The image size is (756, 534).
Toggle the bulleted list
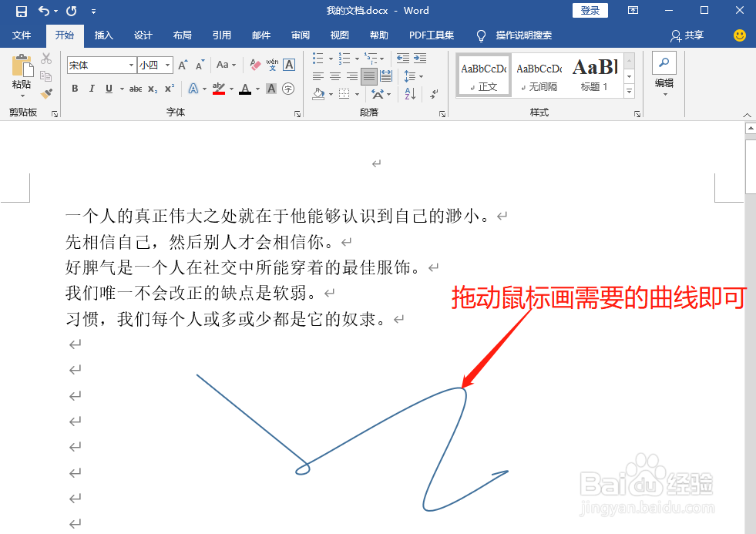coord(318,59)
